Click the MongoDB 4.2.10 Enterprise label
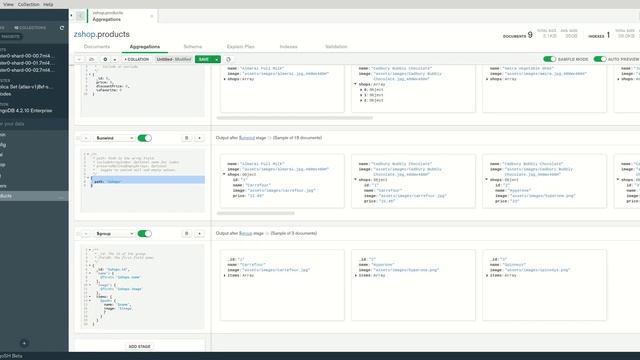 26,111
